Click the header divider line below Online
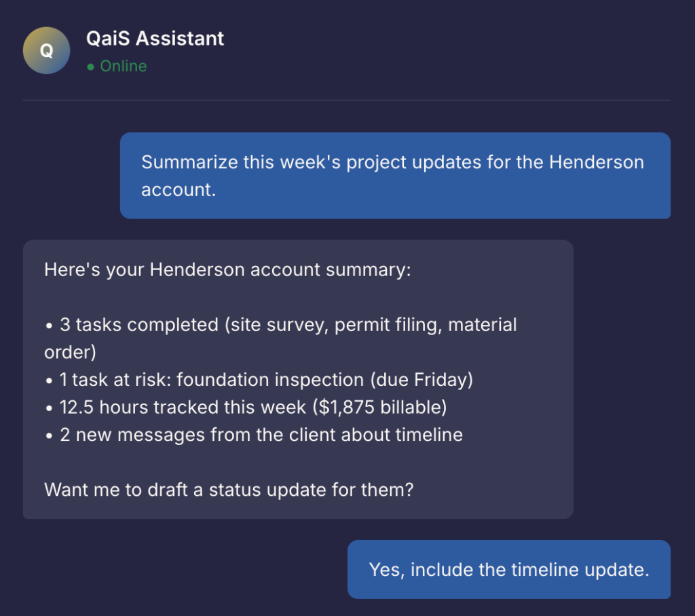Screen dimensions: 695x616 [x=347, y=100]
